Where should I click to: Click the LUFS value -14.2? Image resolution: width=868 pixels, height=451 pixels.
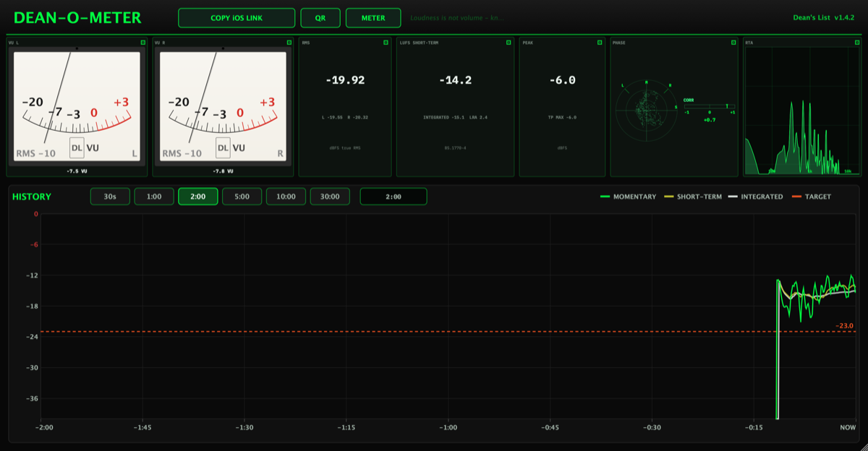coord(455,80)
